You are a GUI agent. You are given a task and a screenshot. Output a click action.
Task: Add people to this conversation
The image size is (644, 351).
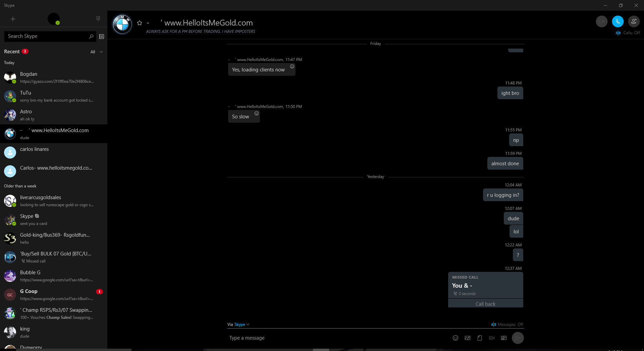click(x=634, y=21)
